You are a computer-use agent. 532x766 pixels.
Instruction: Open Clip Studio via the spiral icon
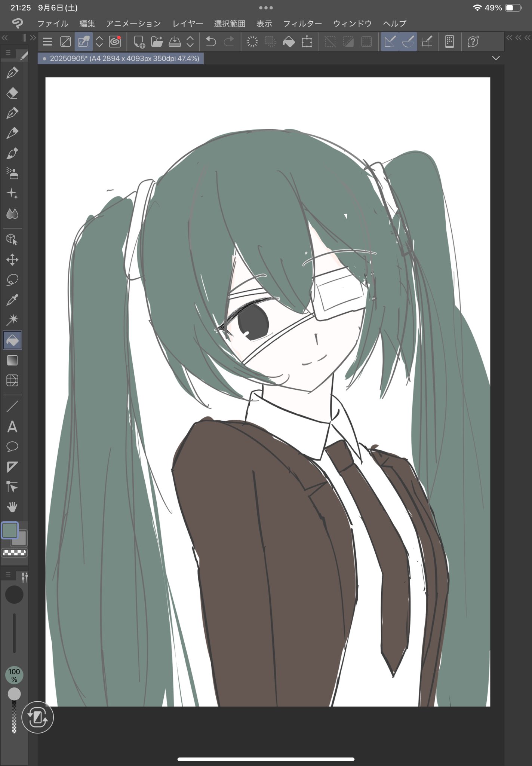tap(115, 42)
